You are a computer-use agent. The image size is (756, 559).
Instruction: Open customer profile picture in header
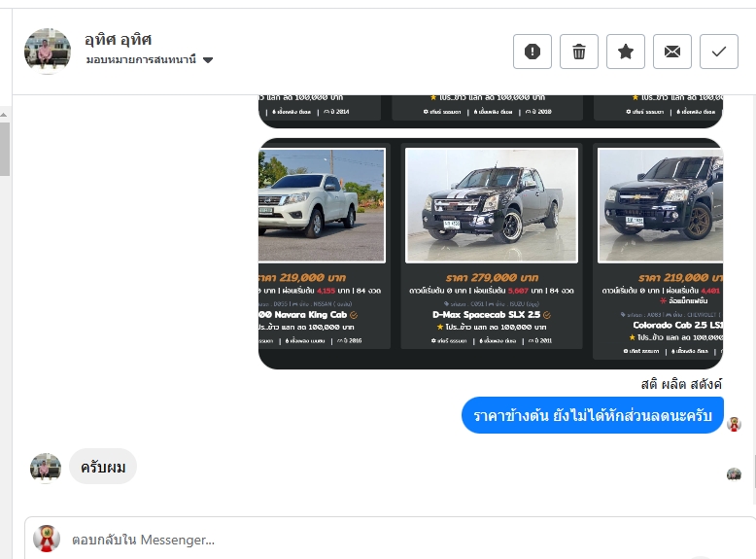coord(48,52)
